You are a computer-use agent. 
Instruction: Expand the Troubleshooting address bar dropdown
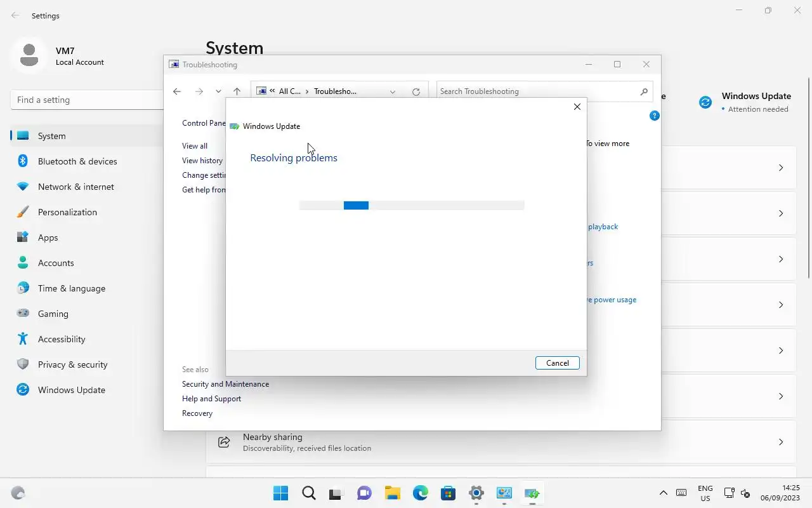[x=393, y=91]
